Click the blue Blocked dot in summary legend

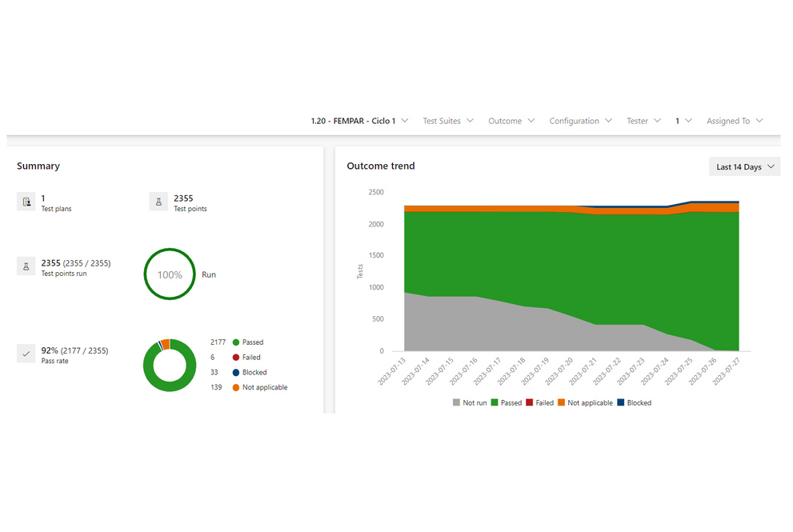236,373
